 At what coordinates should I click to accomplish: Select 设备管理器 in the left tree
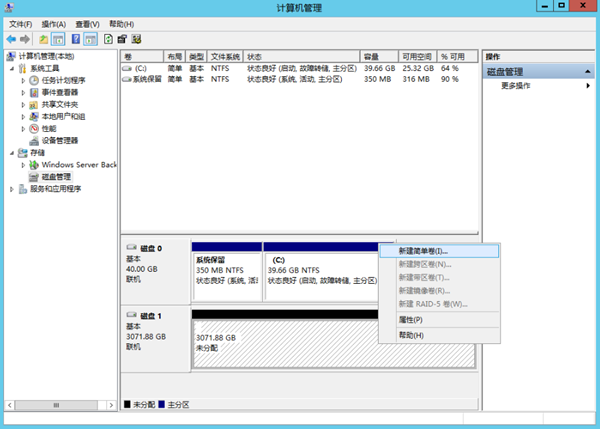point(60,140)
